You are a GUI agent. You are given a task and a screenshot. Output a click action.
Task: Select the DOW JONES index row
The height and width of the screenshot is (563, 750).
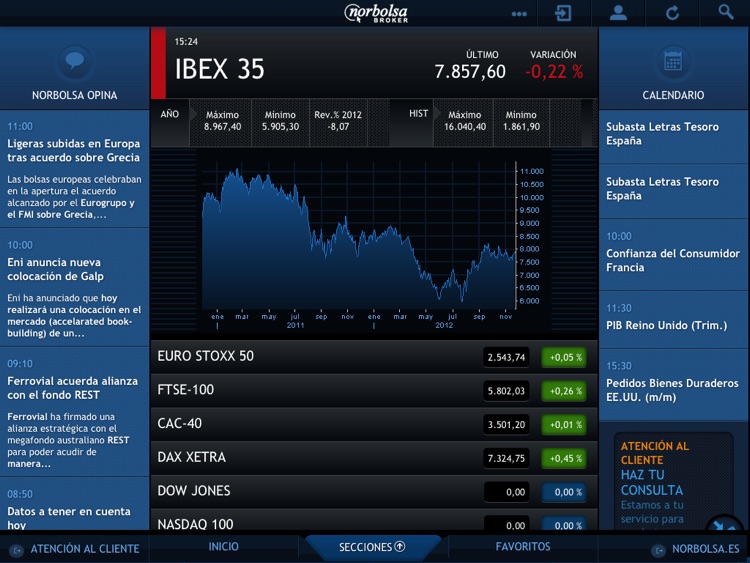[x=374, y=491]
